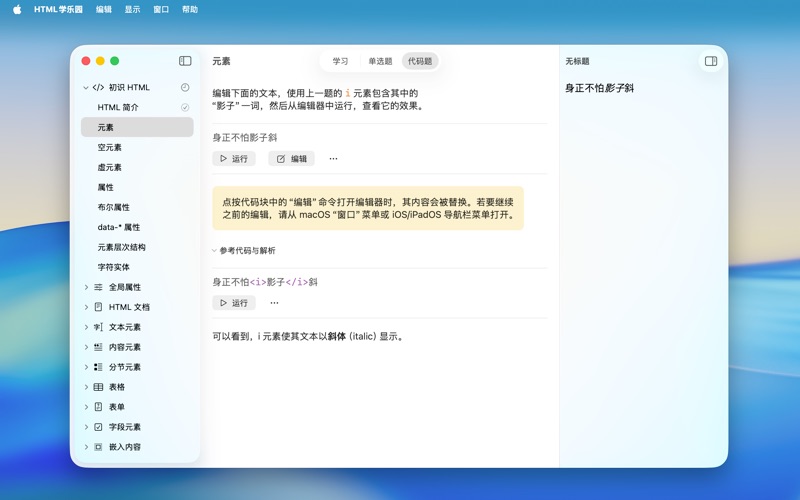This screenshot has width=800, height=500.
Task: Run the exercise code with first 运行 button
Action: pos(234,159)
